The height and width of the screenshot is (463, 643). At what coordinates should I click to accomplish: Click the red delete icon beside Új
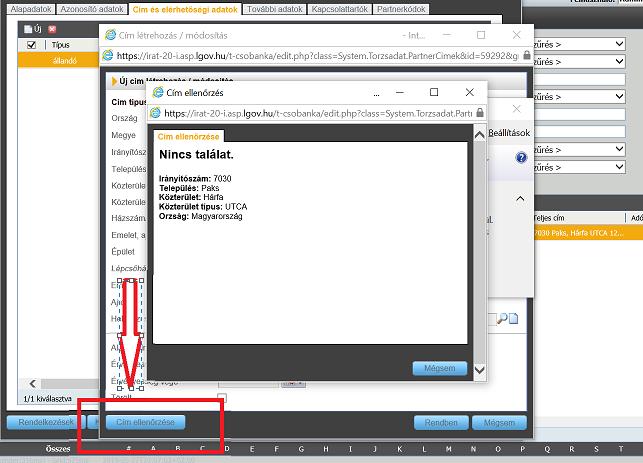tap(52, 29)
